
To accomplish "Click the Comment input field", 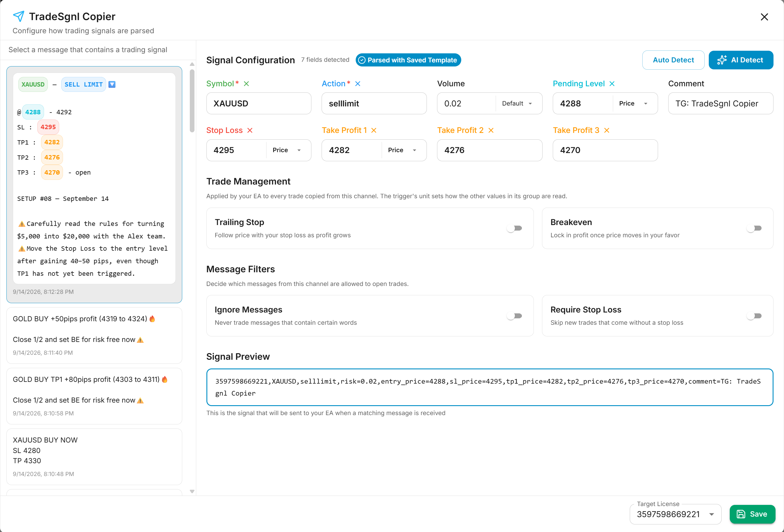I will pos(720,103).
